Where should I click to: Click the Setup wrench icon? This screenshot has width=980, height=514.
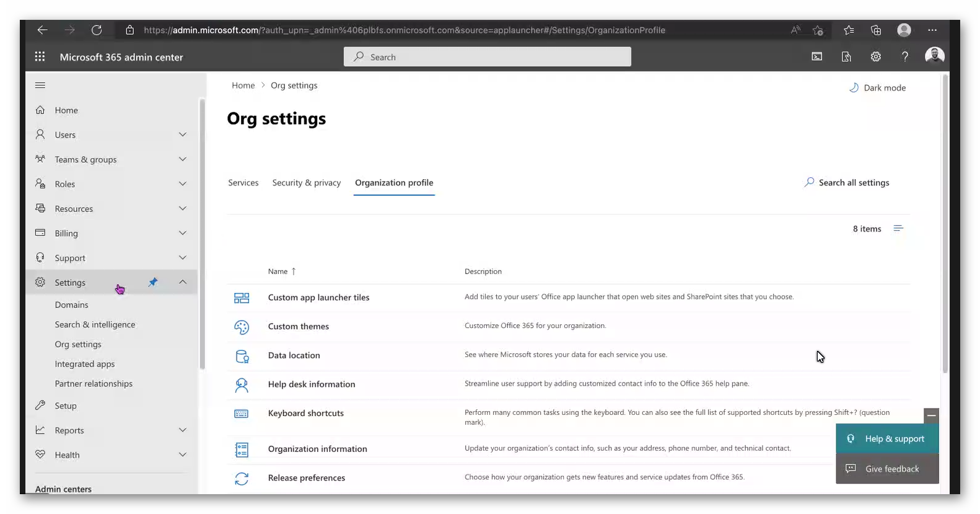[40, 405]
